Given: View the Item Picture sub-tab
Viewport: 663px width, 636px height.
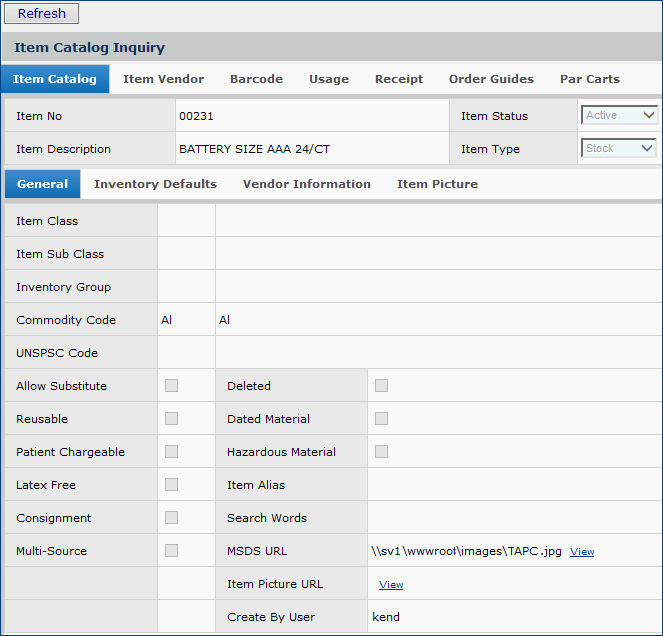Looking at the screenshot, I should [x=437, y=184].
